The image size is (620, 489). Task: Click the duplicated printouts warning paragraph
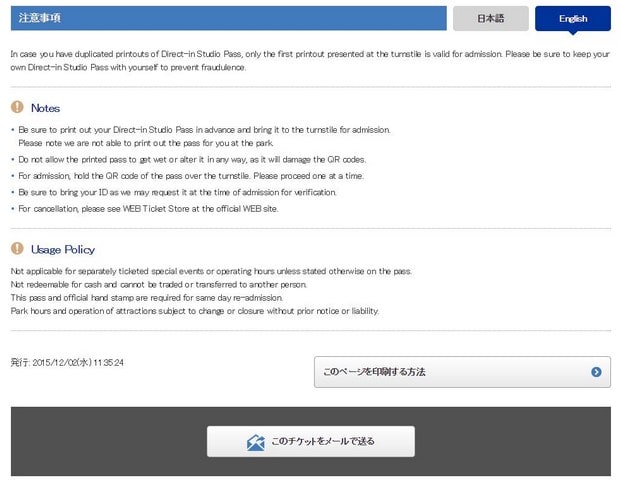pyautogui.click(x=309, y=60)
